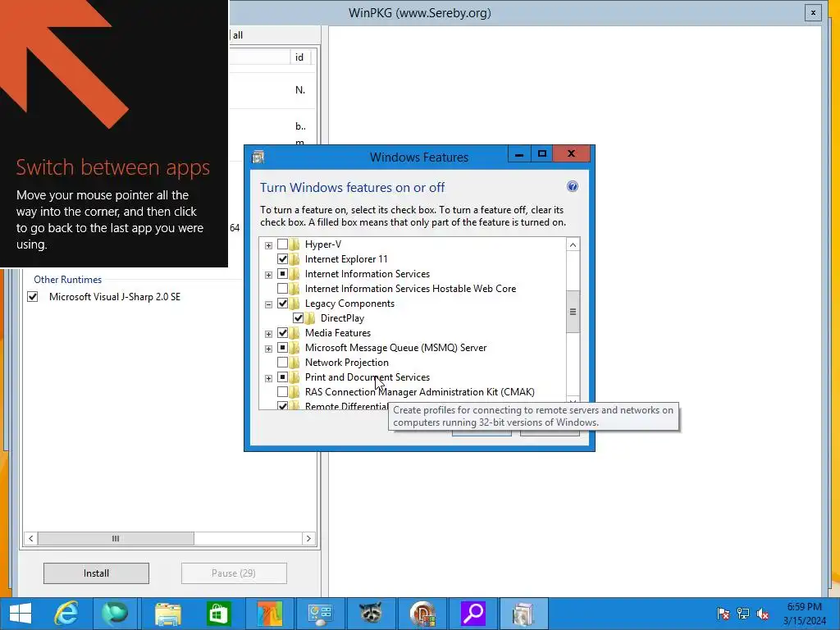This screenshot has width=840, height=630.
Task: Click the muted volume tray icon
Action: (763, 614)
